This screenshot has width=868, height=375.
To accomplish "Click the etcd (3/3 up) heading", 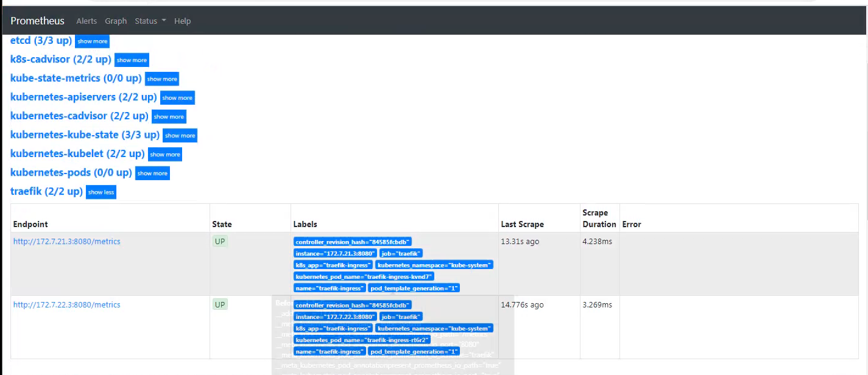I will [41, 40].
